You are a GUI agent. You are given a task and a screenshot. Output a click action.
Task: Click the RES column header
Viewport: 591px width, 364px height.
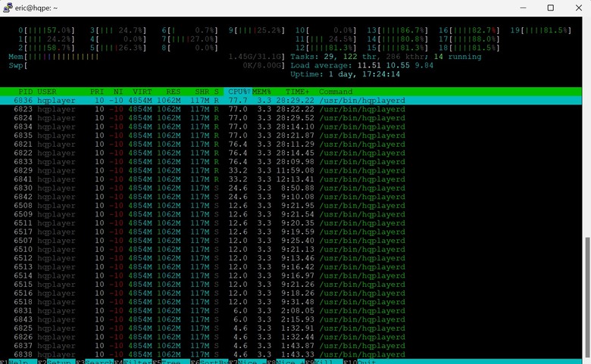point(174,92)
